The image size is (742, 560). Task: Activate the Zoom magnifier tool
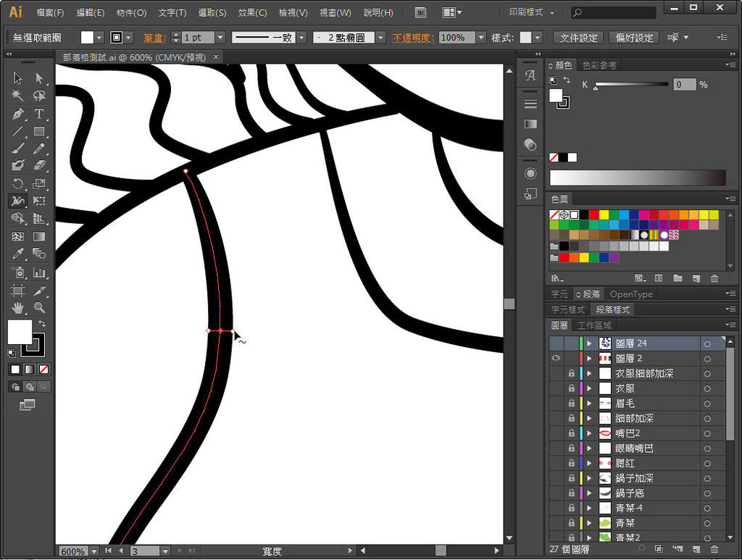click(x=39, y=307)
